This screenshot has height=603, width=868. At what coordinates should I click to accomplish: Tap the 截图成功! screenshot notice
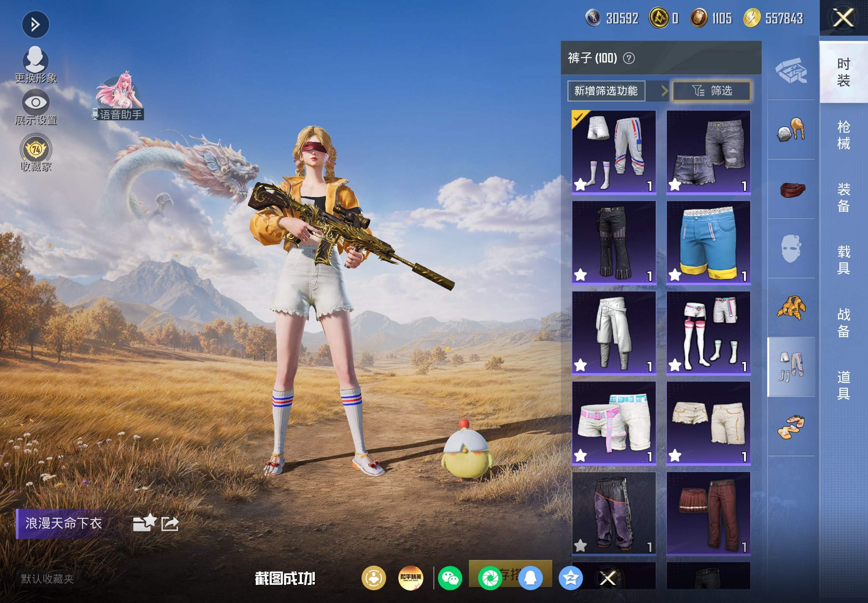[285, 578]
